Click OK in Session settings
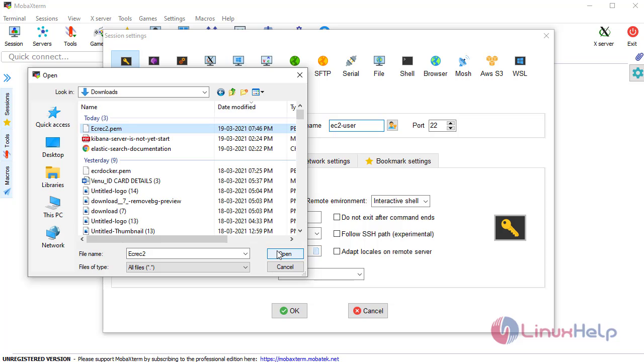The width and height of the screenshot is (644, 362). click(x=289, y=311)
